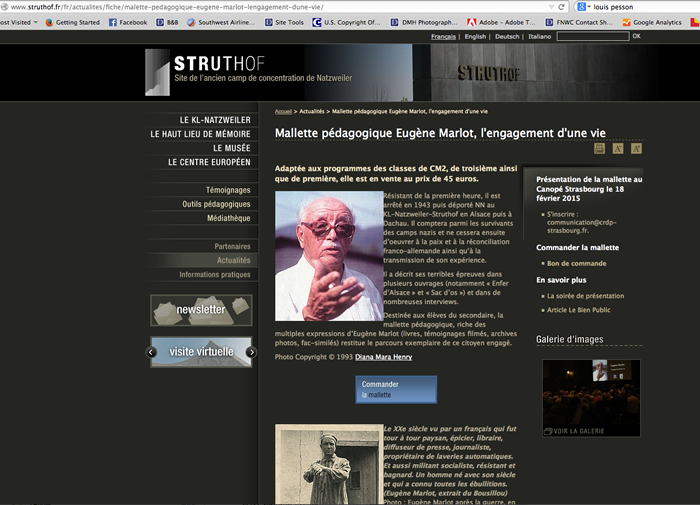Click left arrow on visite virtuelle banner

coord(152,352)
